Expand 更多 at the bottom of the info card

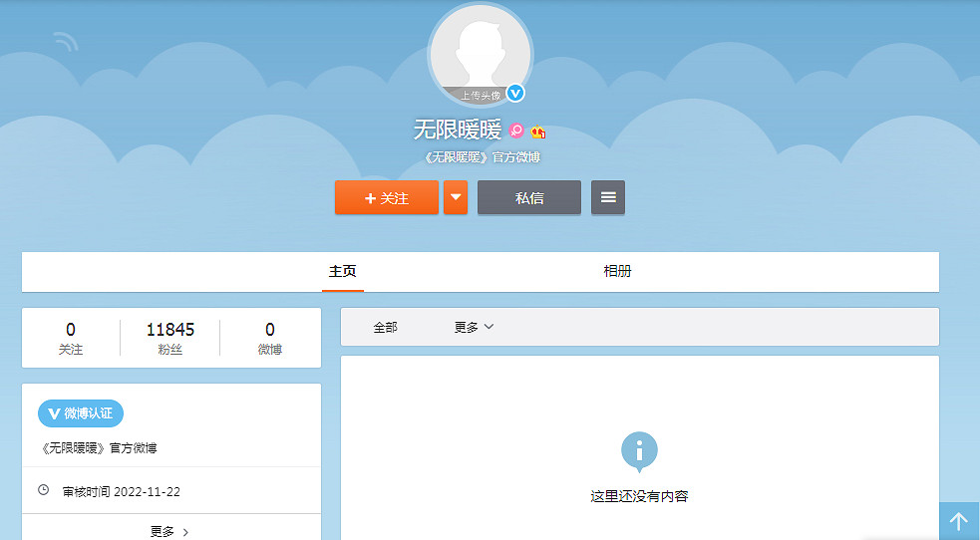coord(170,531)
